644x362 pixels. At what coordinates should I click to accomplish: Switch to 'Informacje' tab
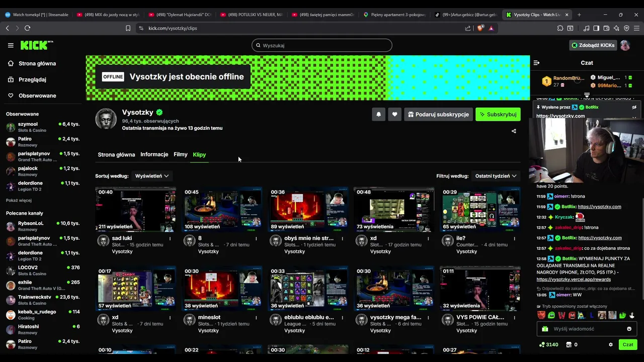click(x=154, y=154)
